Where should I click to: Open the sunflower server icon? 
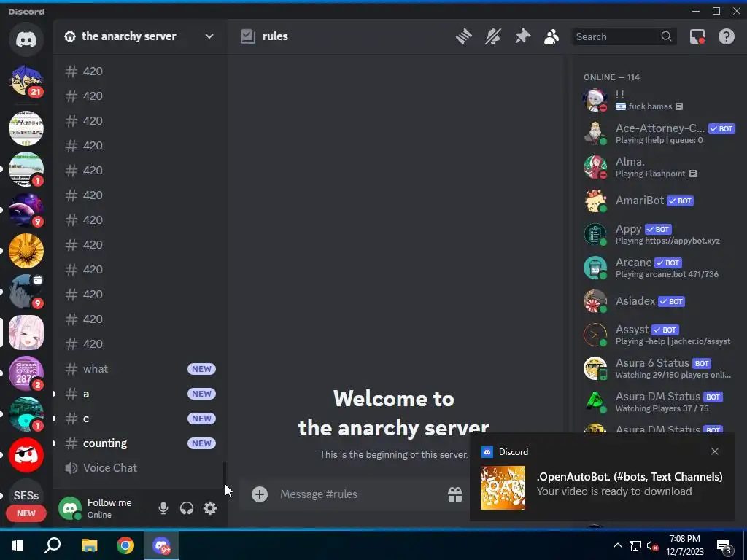[x=26, y=251]
